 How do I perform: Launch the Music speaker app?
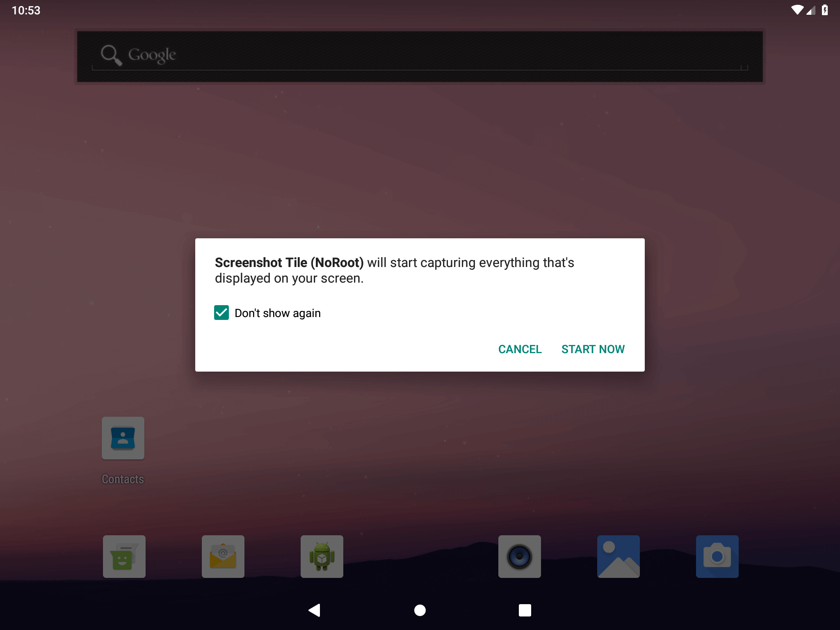point(519,557)
